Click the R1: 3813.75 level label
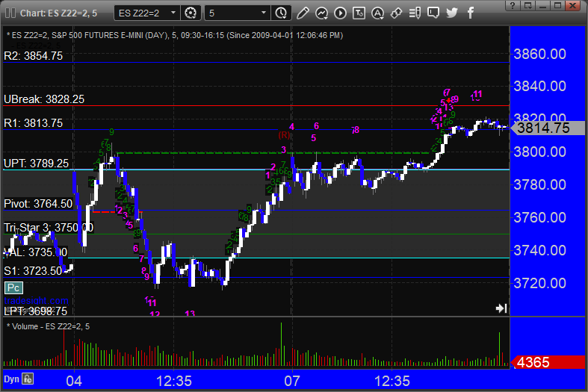 [x=33, y=123]
